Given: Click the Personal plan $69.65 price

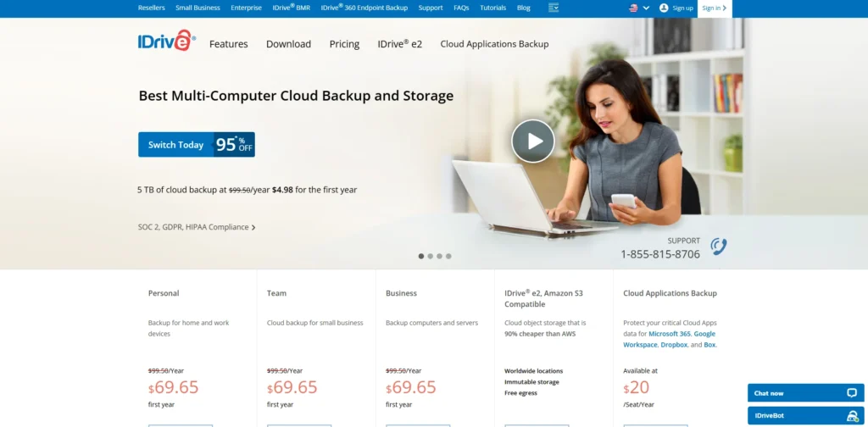Looking at the screenshot, I should pyautogui.click(x=173, y=387).
